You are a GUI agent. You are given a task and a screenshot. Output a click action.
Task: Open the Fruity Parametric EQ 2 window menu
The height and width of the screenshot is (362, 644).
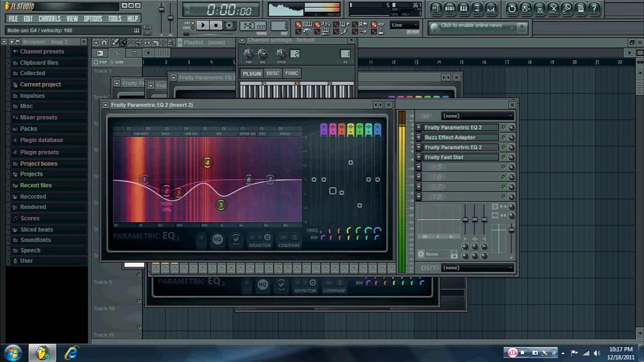click(106, 105)
